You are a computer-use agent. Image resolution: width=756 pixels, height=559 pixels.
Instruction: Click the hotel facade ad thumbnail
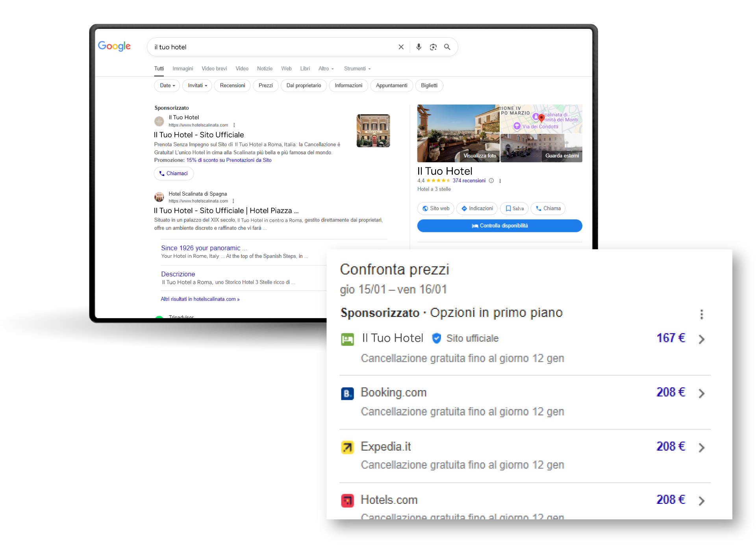click(x=373, y=131)
